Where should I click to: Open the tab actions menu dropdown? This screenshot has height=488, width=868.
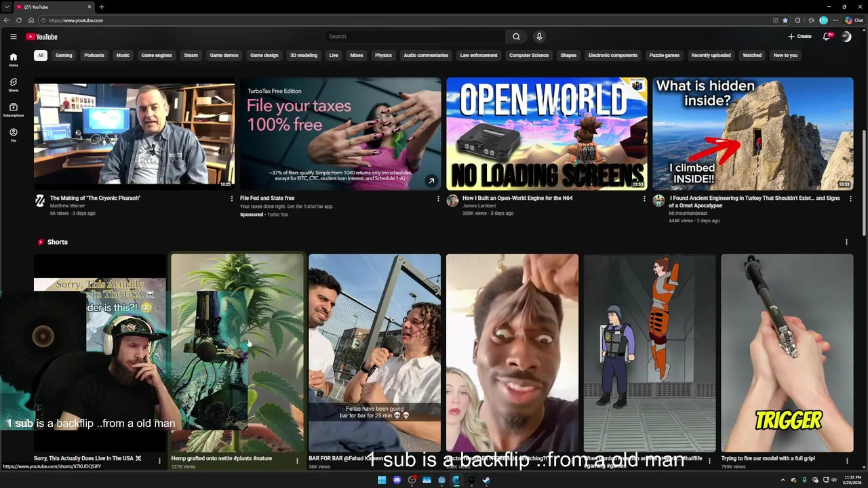pos(6,7)
